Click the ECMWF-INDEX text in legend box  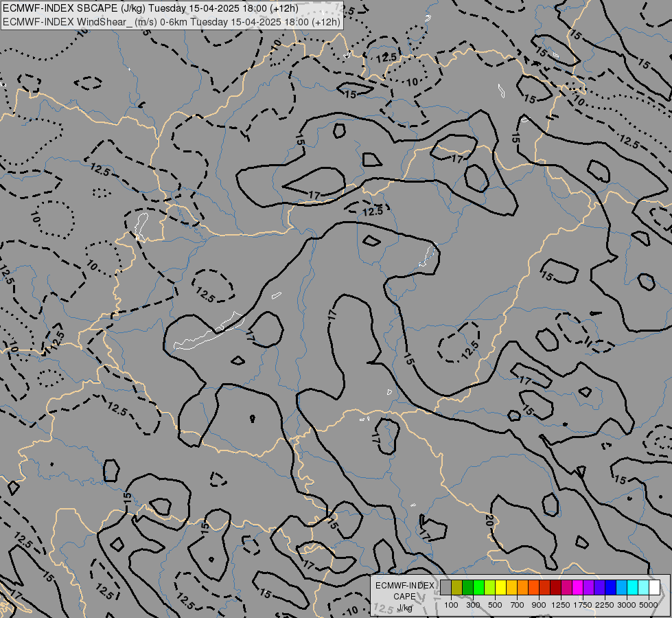tap(405, 586)
